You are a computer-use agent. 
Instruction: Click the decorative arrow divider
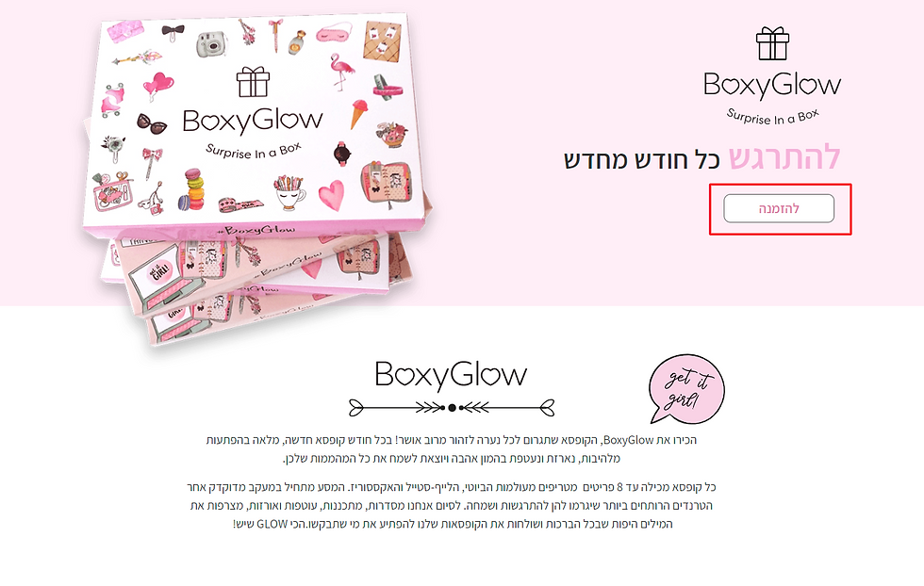point(452,408)
